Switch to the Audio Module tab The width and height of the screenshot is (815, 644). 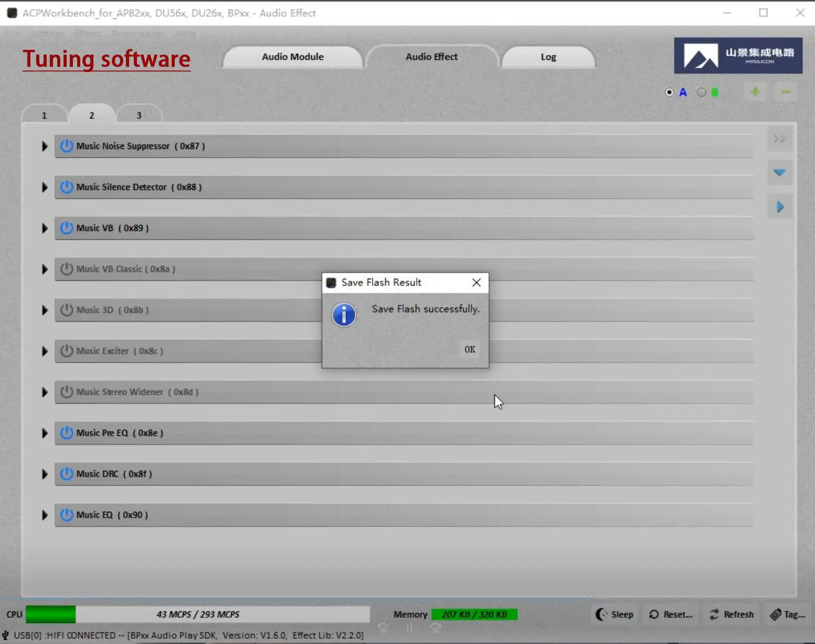coord(292,57)
